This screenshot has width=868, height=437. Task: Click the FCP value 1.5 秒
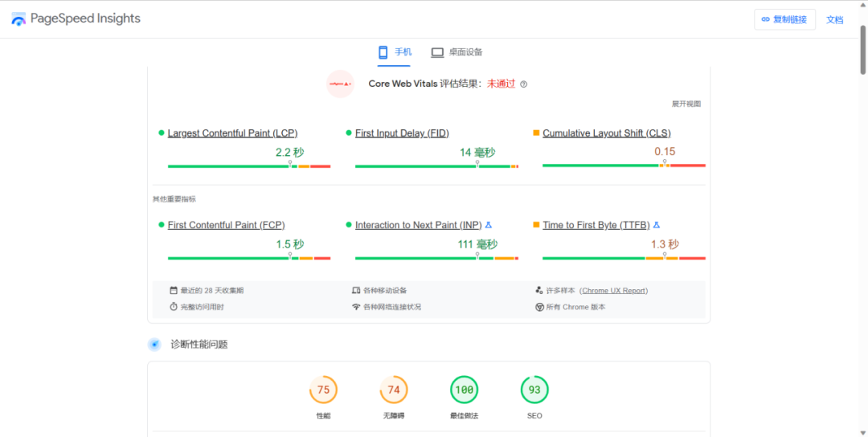290,244
